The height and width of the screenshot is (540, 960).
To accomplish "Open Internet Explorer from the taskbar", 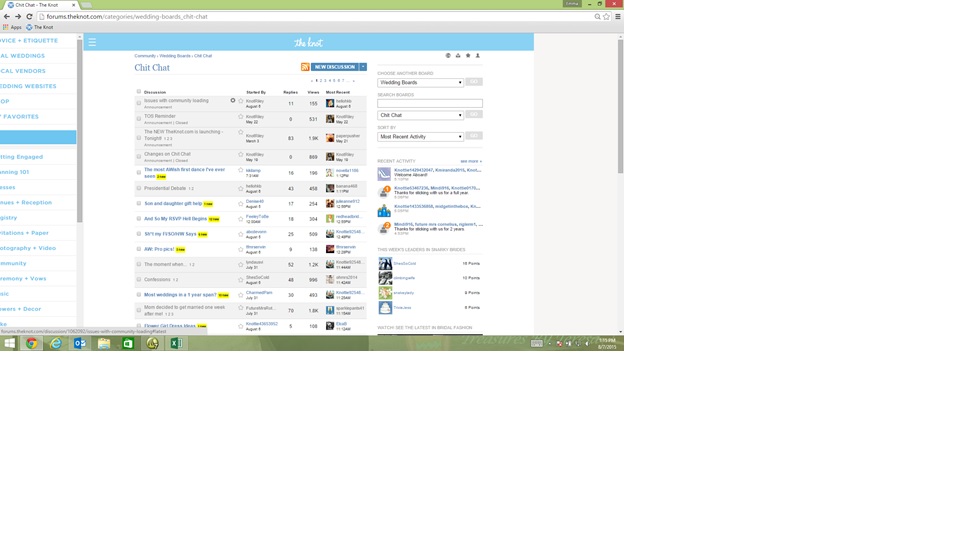I will [56, 343].
